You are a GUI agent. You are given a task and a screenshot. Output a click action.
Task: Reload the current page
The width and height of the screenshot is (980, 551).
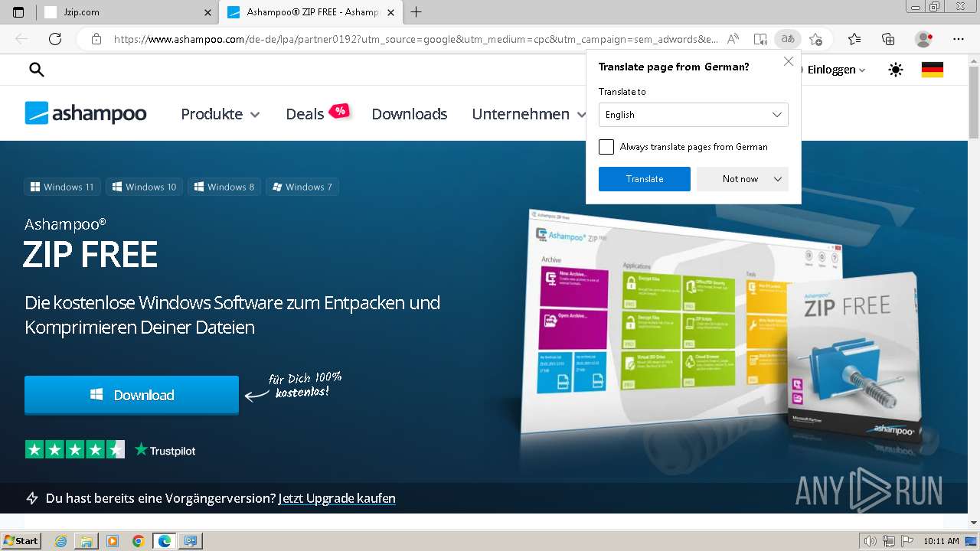(x=55, y=39)
